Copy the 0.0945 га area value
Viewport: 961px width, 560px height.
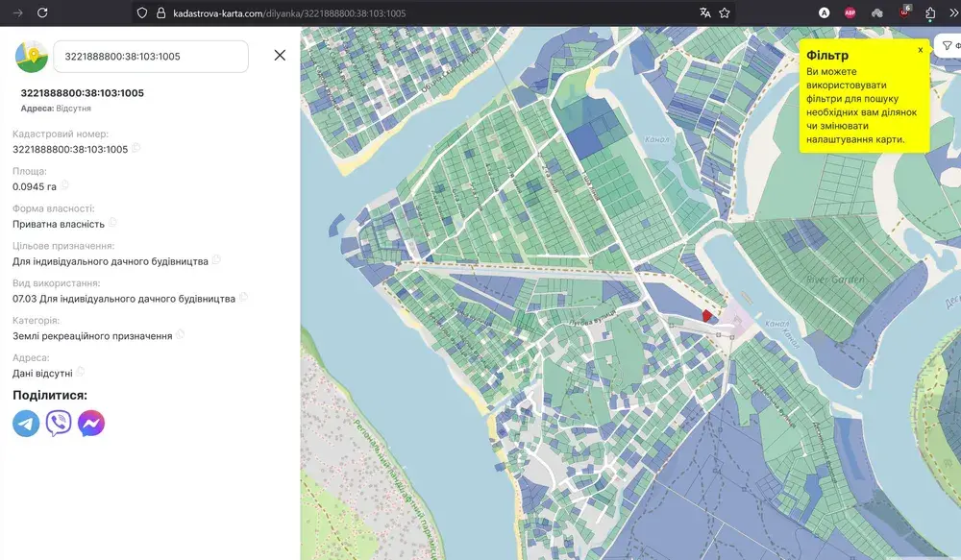(64, 186)
